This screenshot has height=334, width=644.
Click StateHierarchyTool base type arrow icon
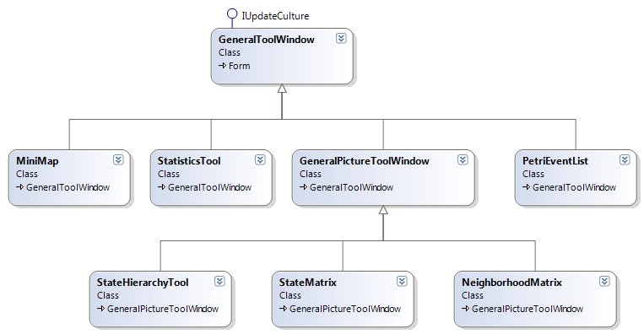pos(100,309)
